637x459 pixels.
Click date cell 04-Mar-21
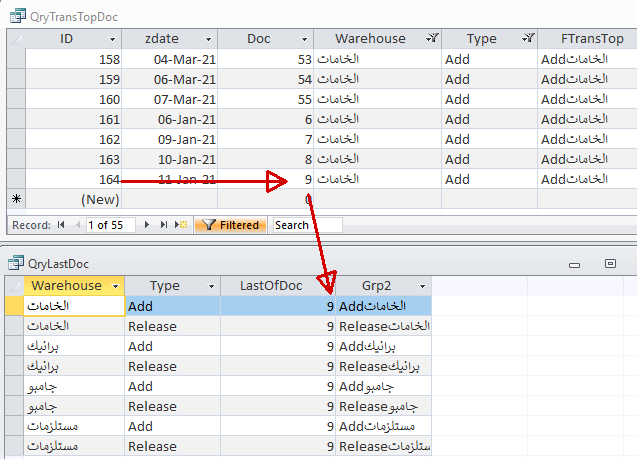(x=169, y=59)
